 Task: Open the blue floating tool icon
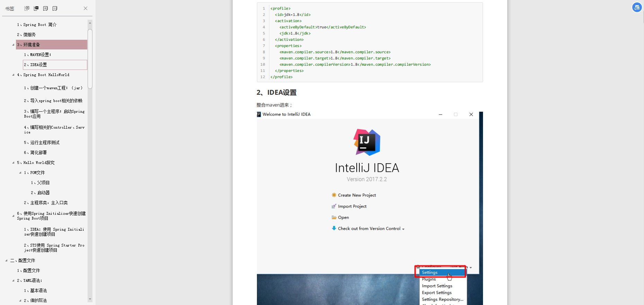[x=637, y=7]
